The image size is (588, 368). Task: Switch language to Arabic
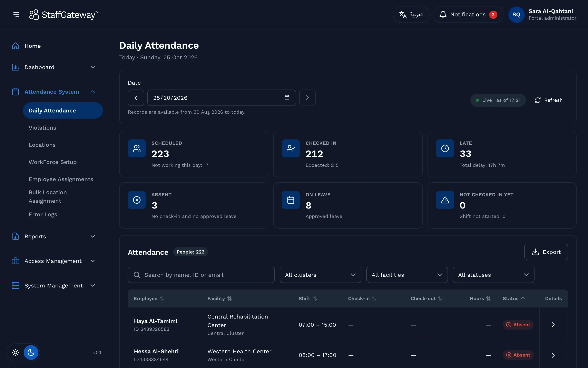click(x=411, y=15)
